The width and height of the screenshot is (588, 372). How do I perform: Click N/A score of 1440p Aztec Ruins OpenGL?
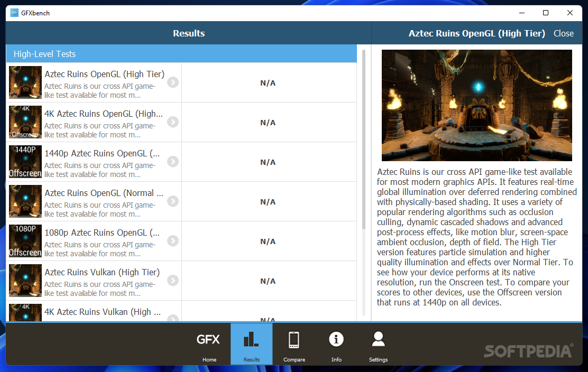pyautogui.click(x=268, y=163)
